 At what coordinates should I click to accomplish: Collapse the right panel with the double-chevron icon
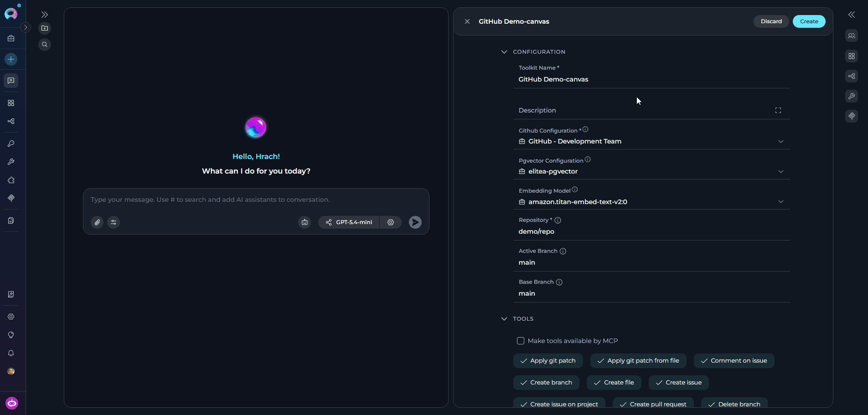tap(852, 15)
